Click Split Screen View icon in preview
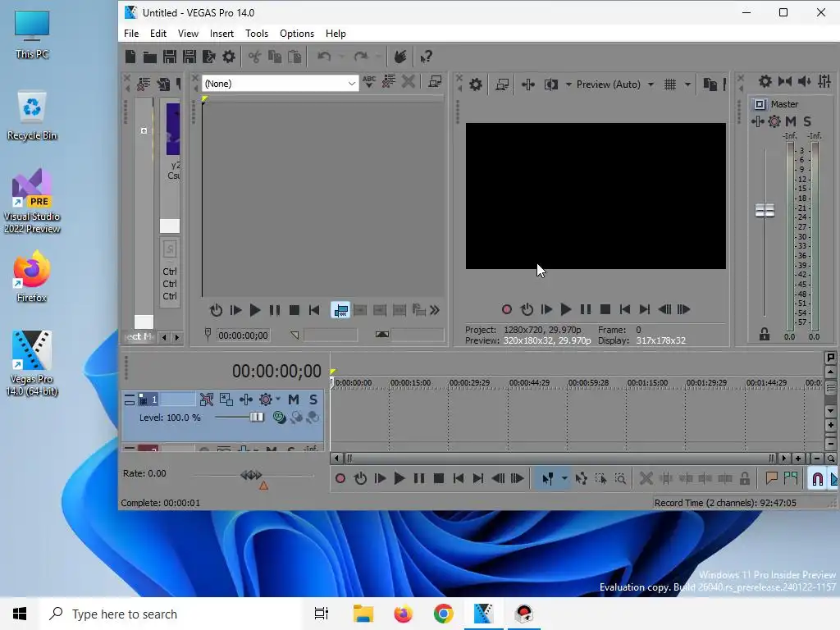 550,84
